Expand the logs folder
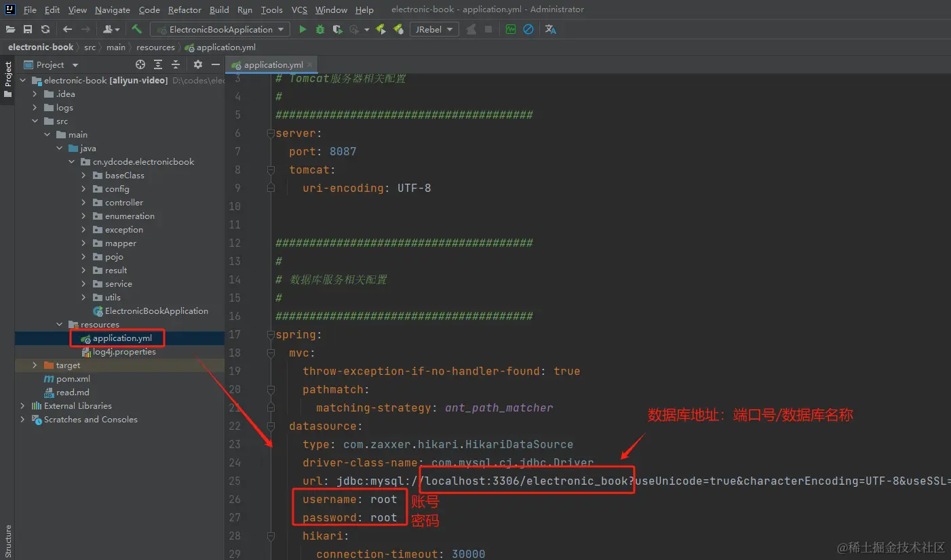 pos(35,107)
